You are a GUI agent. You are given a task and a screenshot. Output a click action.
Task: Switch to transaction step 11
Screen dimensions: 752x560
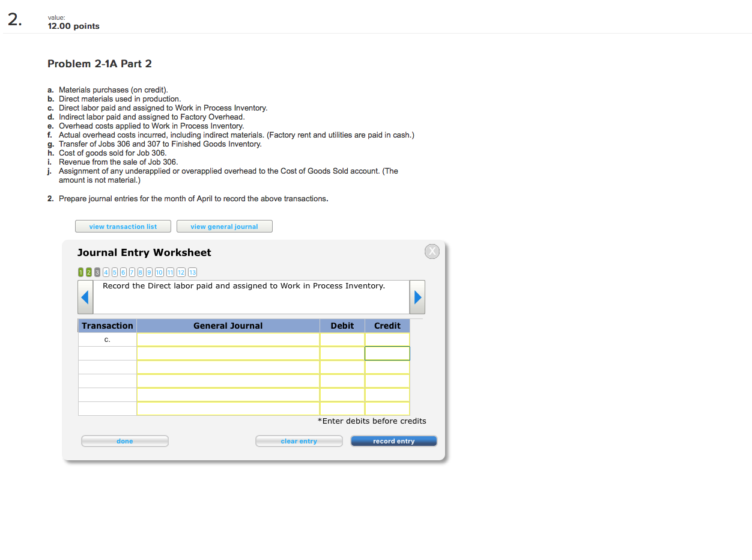click(170, 272)
